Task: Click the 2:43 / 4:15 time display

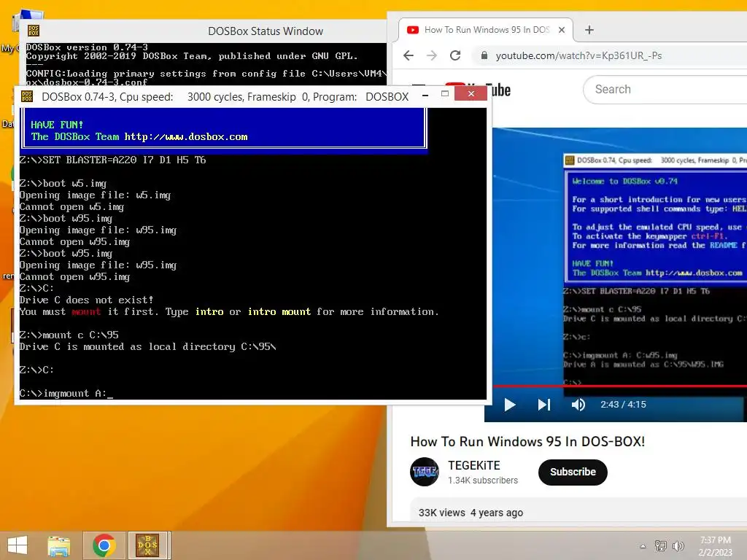Action: (x=623, y=405)
